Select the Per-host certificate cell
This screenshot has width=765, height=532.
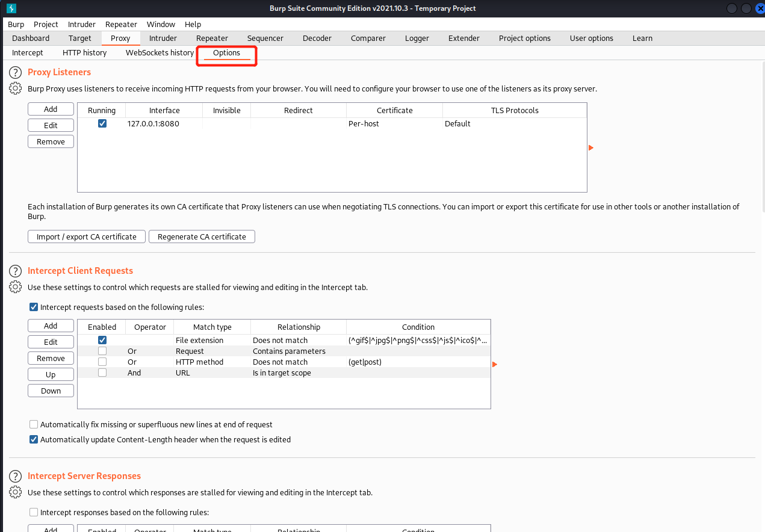pyautogui.click(x=394, y=123)
